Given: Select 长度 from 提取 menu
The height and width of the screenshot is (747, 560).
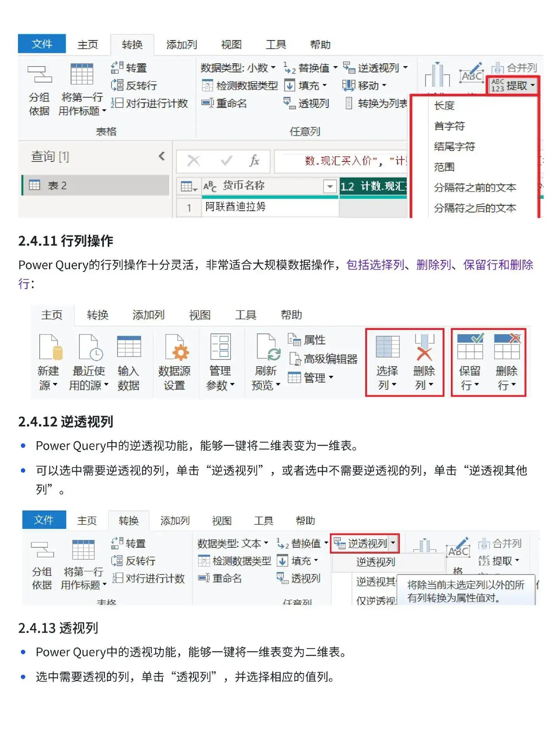Looking at the screenshot, I should pyautogui.click(x=444, y=105).
